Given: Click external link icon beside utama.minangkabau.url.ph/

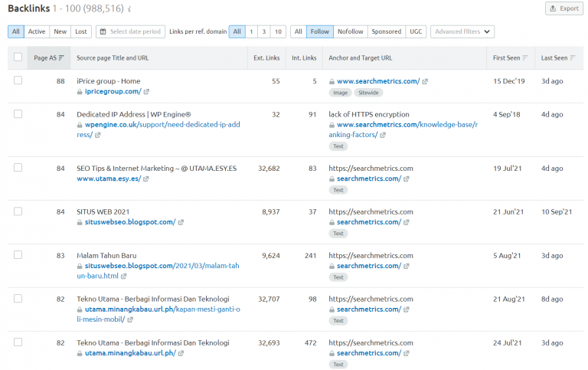Looking at the screenshot, I should [x=181, y=353].
